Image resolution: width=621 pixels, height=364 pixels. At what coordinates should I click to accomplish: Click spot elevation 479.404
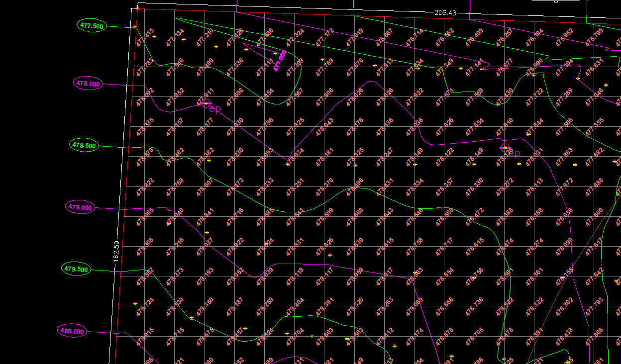point(295,307)
